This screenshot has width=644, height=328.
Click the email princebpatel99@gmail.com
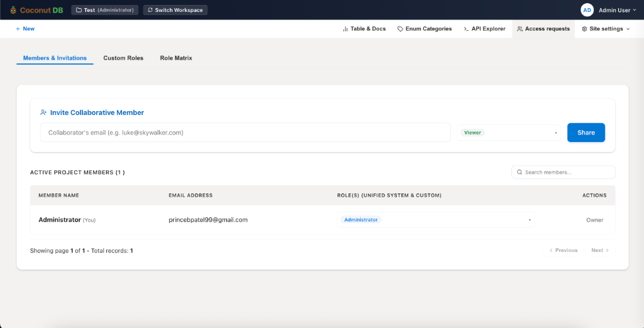tap(208, 220)
